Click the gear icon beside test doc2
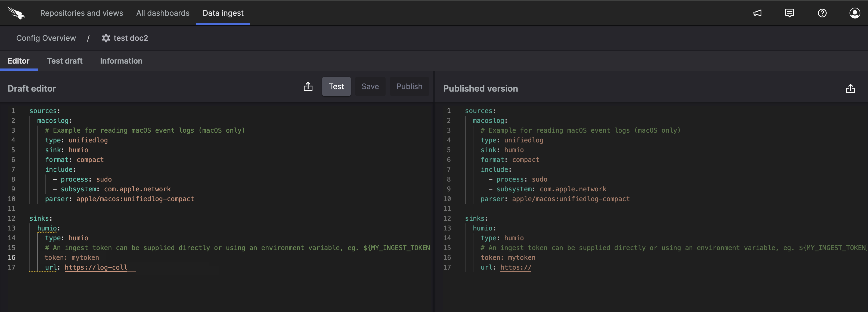 tap(106, 38)
